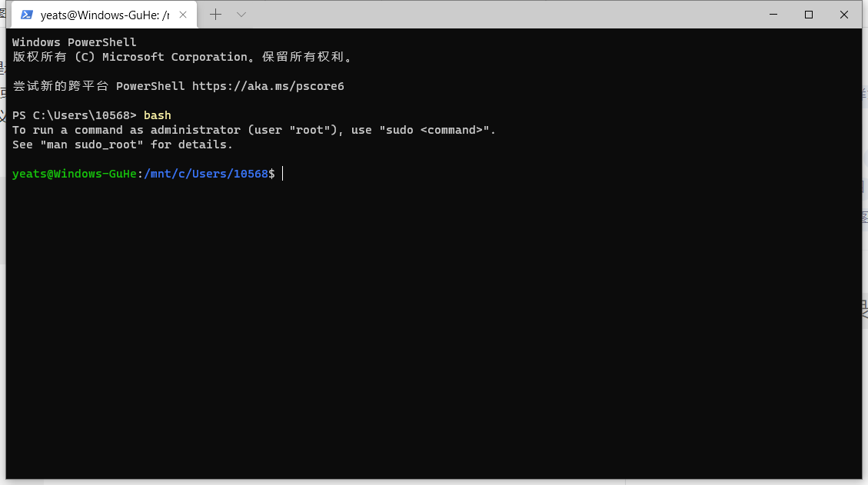
Task: Click the 'Windows PowerShell' header line
Action: point(74,42)
